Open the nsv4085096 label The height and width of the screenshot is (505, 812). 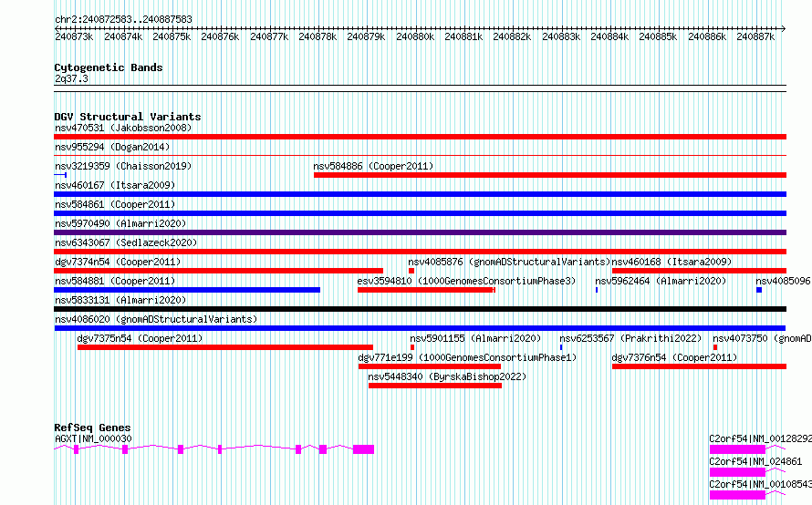(783, 281)
